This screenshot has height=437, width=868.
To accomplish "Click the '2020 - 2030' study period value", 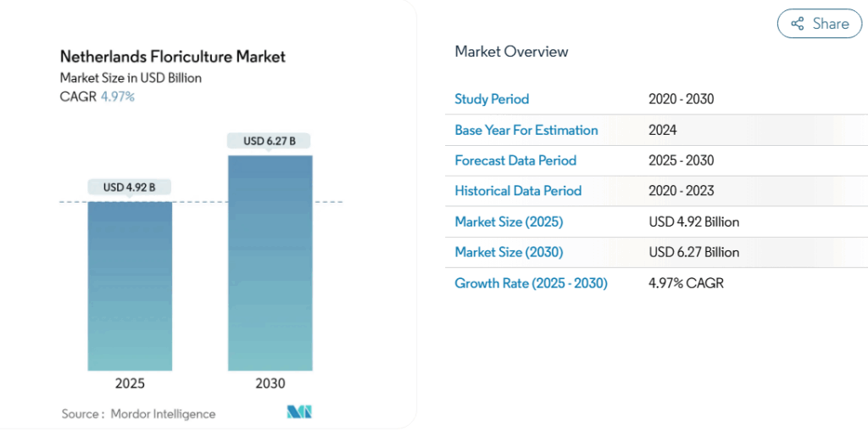I will tap(681, 99).
